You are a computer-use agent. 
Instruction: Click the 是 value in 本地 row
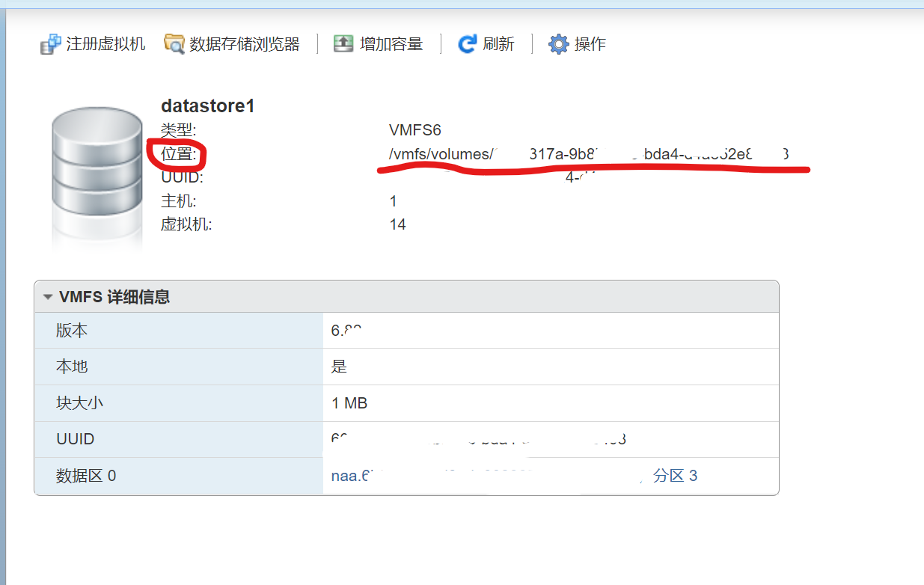click(x=339, y=367)
